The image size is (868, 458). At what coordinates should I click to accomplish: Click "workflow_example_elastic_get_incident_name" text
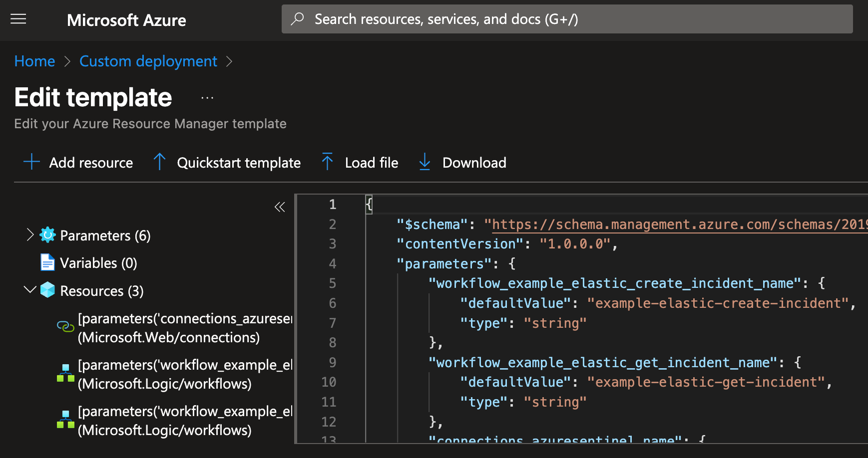click(603, 363)
